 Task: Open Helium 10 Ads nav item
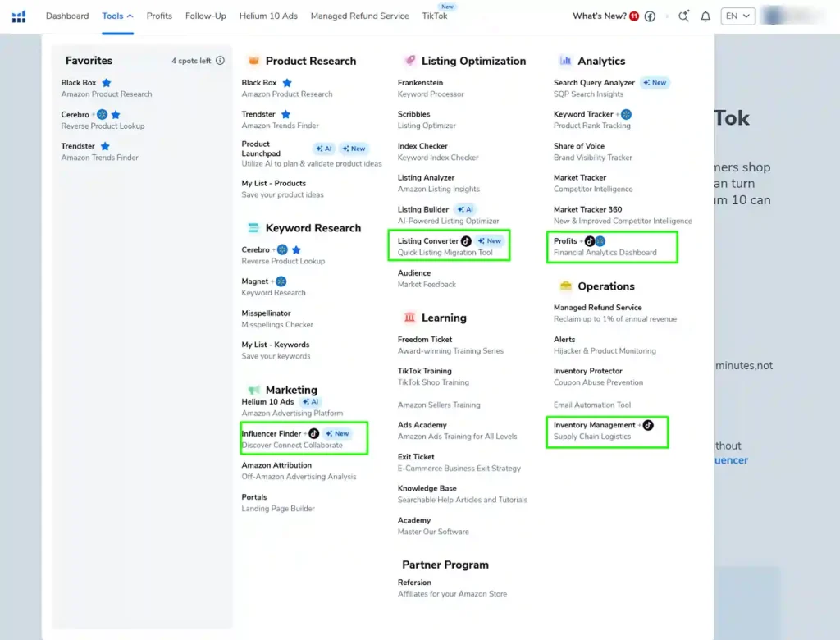268,16
